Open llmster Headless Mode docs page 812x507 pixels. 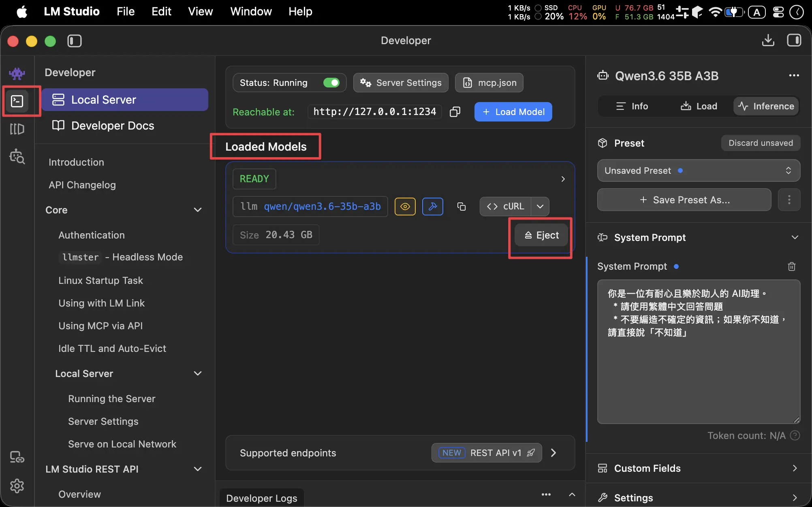(x=121, y=257)
